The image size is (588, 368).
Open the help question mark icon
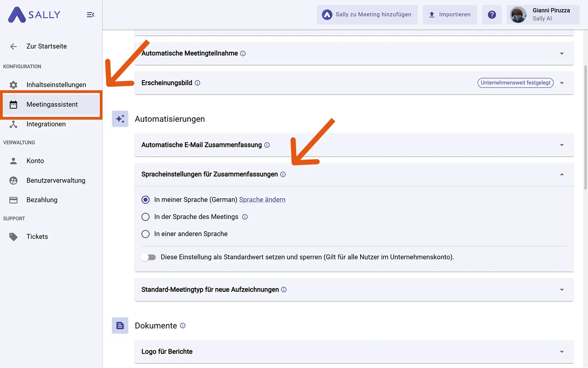pyautogui.click(x=492, y=15)
